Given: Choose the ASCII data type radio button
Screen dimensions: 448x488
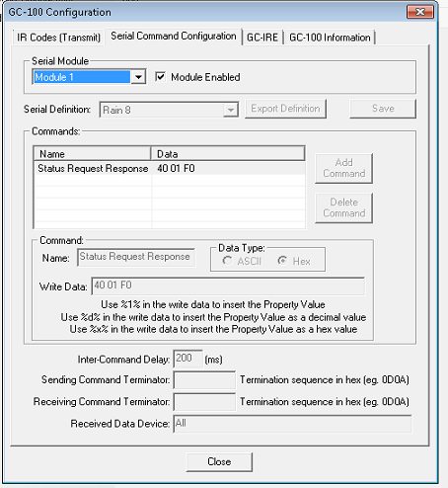Looking at the screenshot, I should click(227, 261).
